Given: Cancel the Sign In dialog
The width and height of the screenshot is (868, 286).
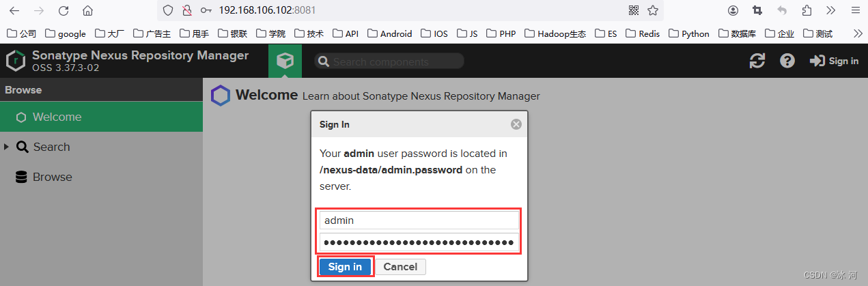Looking at the screenshot, I should [x=400, y=267].
